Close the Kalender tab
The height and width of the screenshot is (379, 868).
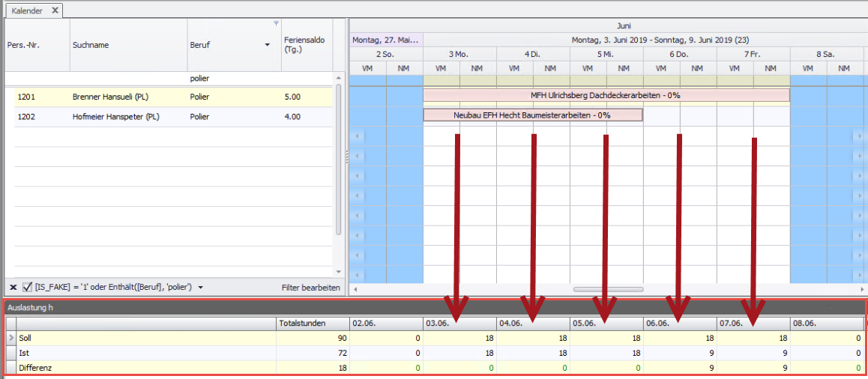point(55,10)
